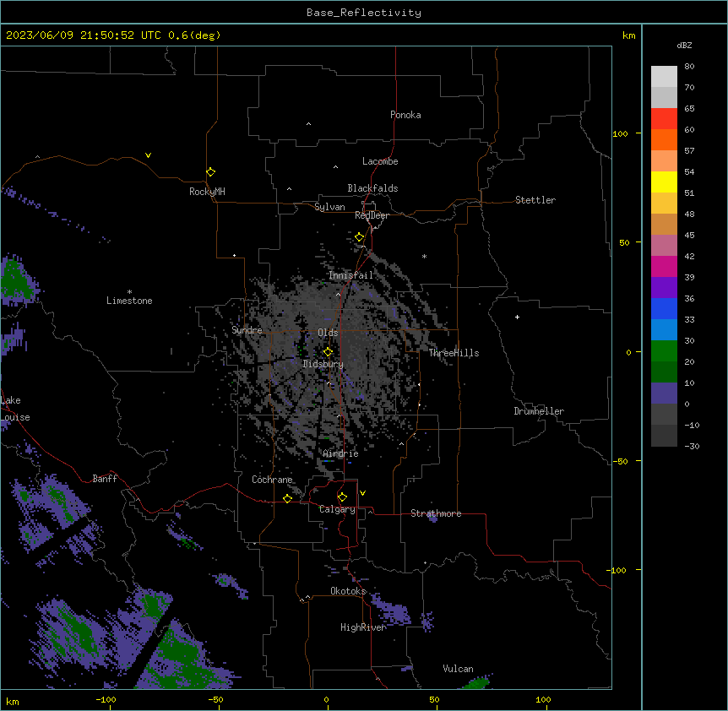Click the 80 value in the dBZ legend

pos(689,67)
